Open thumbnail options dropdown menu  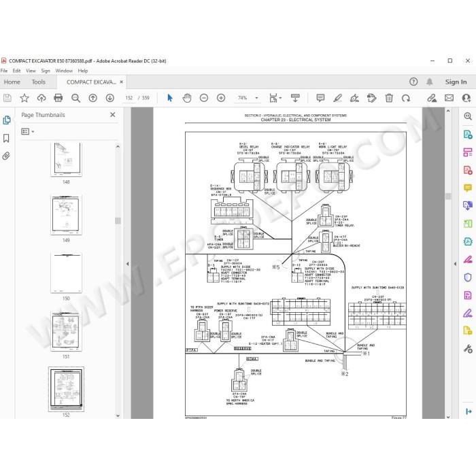point(28,131)
